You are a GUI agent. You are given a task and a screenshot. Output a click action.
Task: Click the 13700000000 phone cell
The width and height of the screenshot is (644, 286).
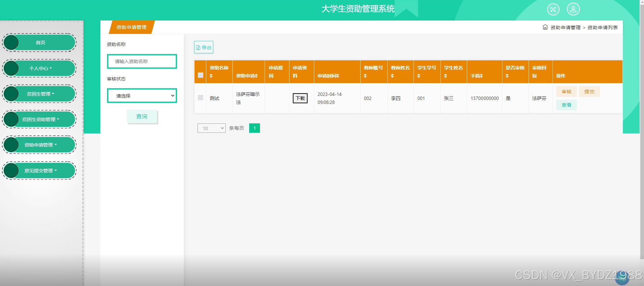[x=485, y=98]
